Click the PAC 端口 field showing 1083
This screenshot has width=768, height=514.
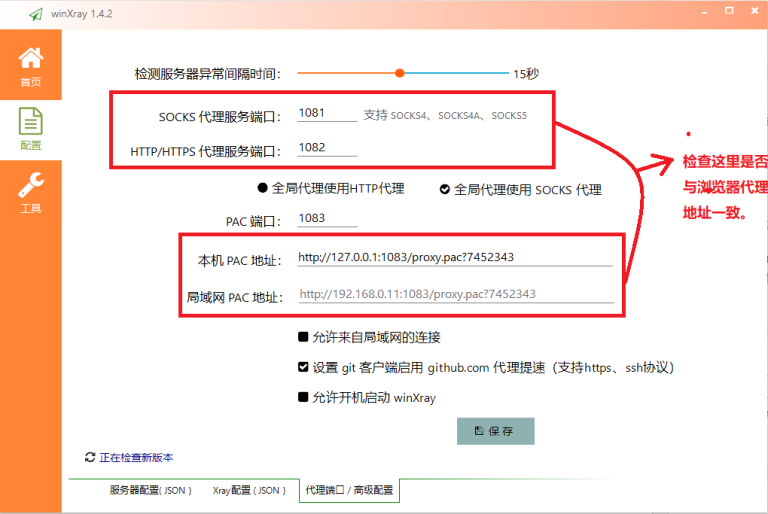(x=327, y=218)
